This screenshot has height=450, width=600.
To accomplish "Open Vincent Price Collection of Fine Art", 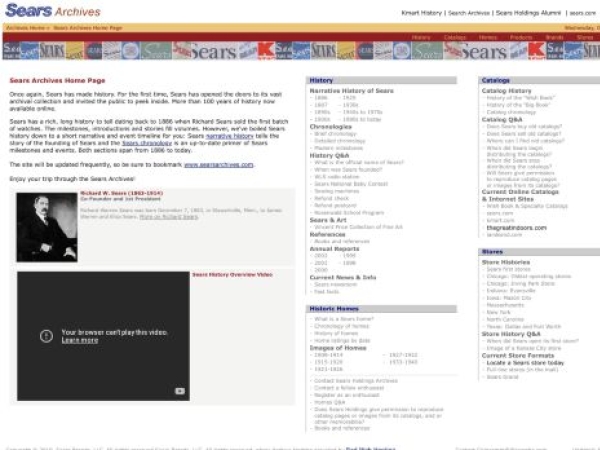I will pos(358,227).
